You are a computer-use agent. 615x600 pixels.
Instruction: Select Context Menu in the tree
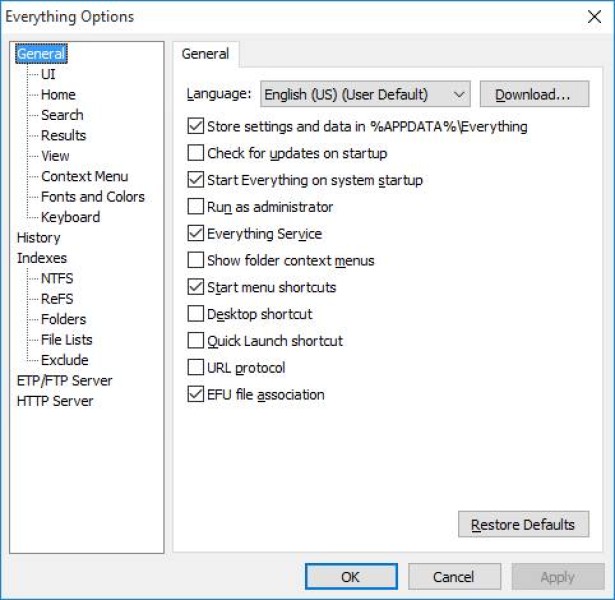(84, 176)
